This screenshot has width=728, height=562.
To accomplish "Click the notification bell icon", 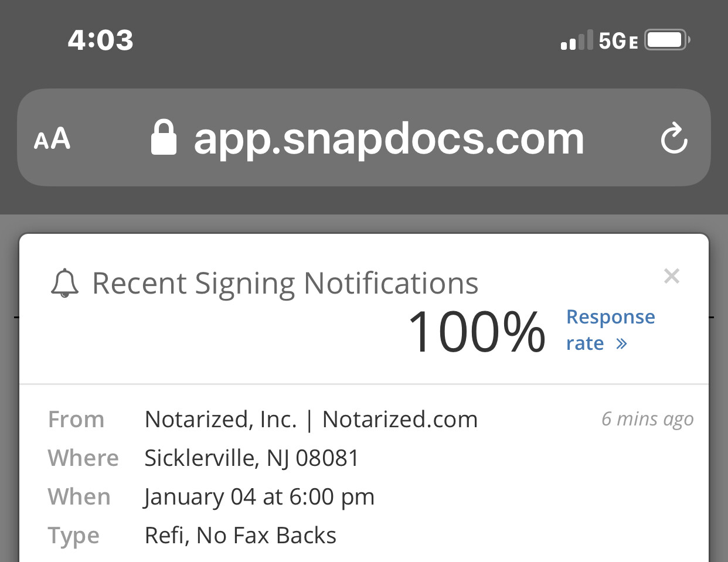I will [x=64, y=284].
